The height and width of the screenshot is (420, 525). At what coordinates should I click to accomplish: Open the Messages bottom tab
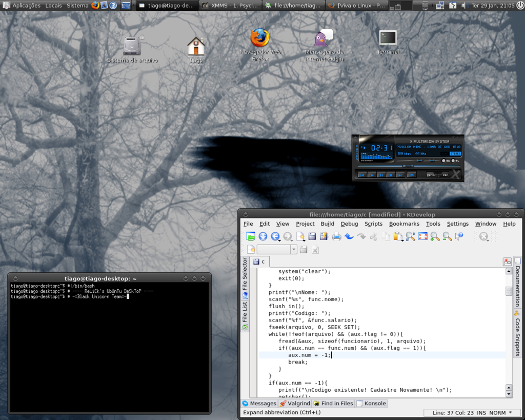click(259, 403)
